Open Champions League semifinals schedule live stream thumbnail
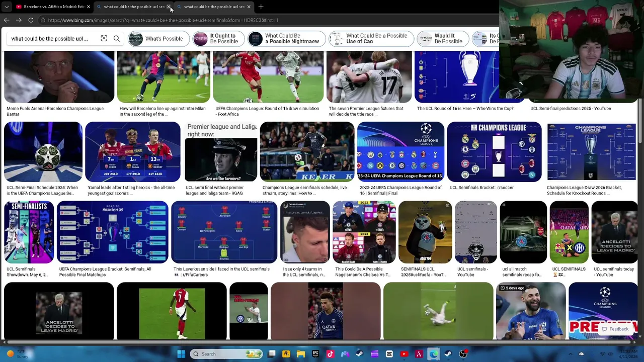644x362 pixels. point(307,152)
